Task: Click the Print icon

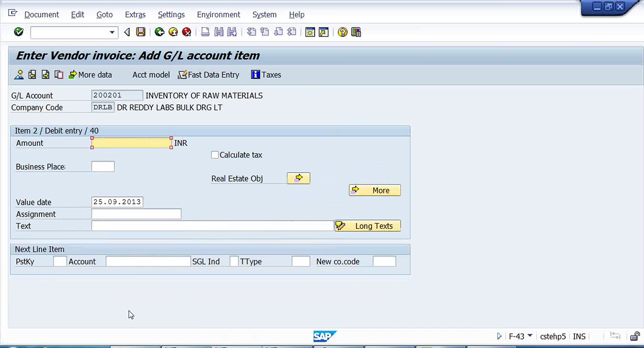Action: [205, 32]
